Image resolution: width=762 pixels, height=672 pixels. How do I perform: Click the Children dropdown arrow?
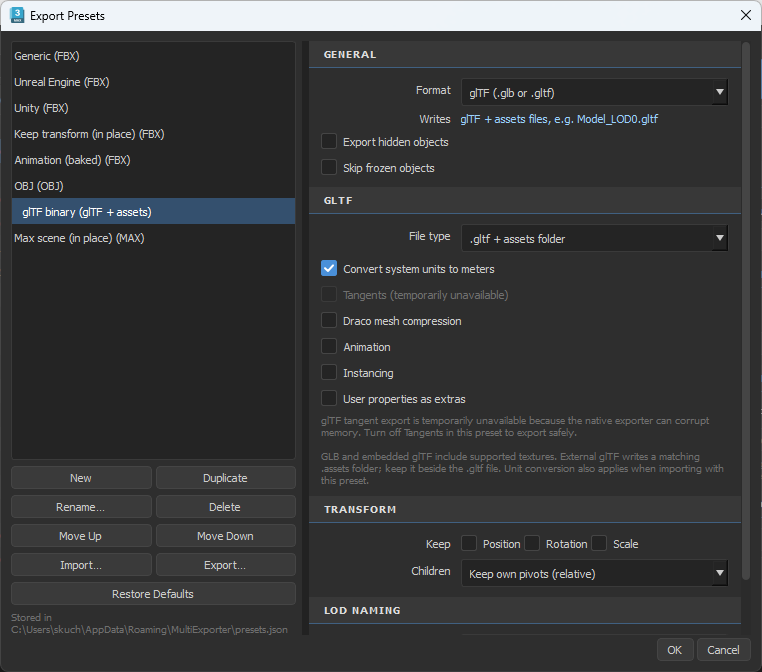(x=720, y=573)
